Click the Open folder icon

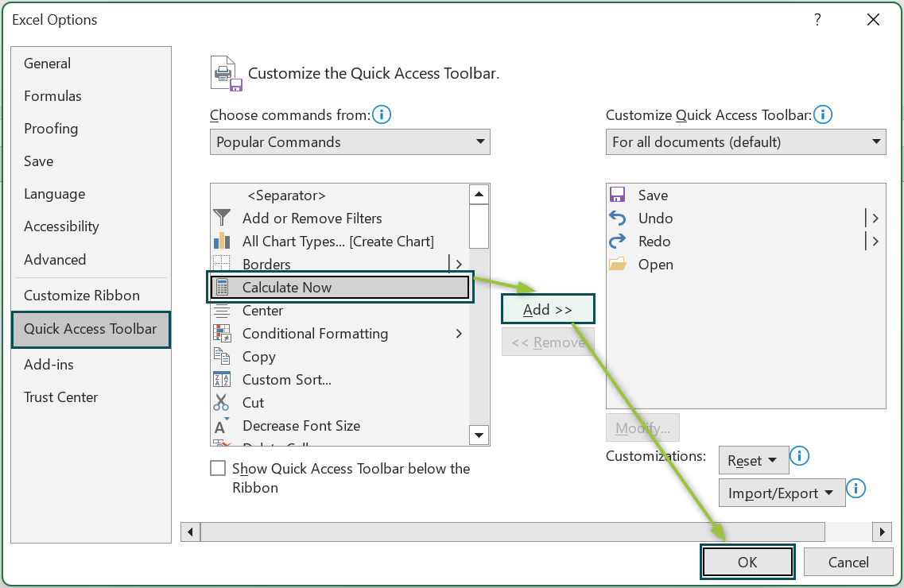pyautogui.click(x=618, y=265)
